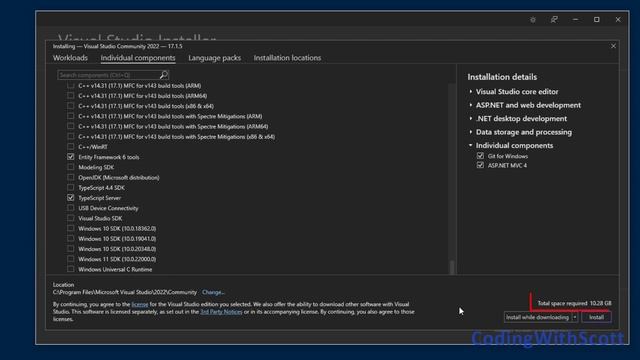Open Language packs tab
Screen dimensions: 640x360
pyautogui.click(x=214, y=58)
